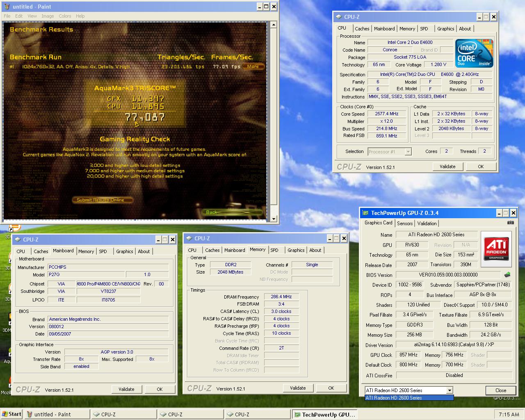Click the Intel Core 2 Duo E4600 name field
This screenshot has width=525, height=420.
point(410,42)
